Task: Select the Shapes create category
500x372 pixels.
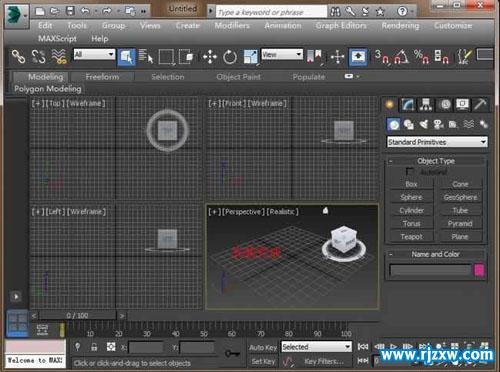Action: [x=409, y=125]
